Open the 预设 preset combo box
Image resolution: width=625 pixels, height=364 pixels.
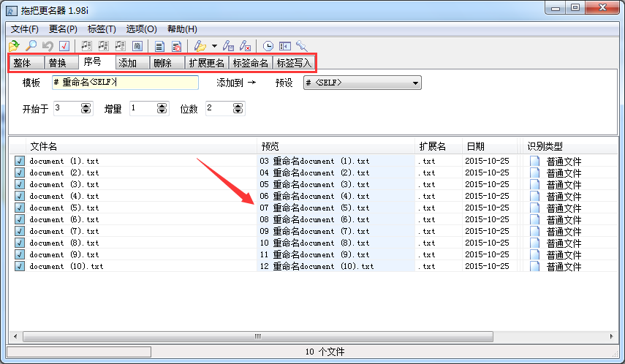tap(363, 83)
